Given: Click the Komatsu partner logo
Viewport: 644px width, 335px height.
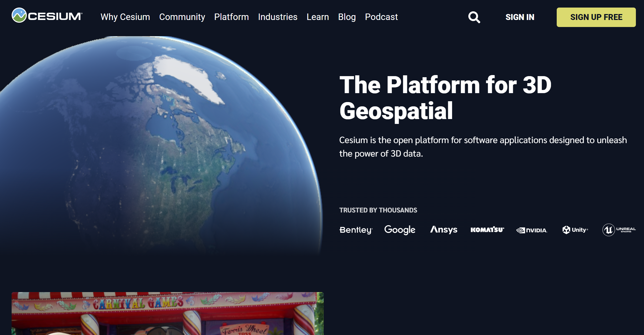Looking at the screenshot, I should (x=487, y=230).
